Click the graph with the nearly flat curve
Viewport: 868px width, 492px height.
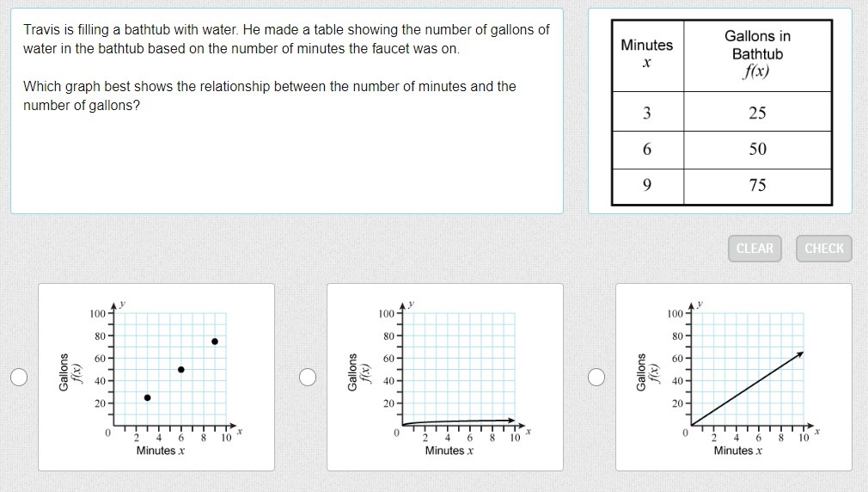tap(445, 377)
